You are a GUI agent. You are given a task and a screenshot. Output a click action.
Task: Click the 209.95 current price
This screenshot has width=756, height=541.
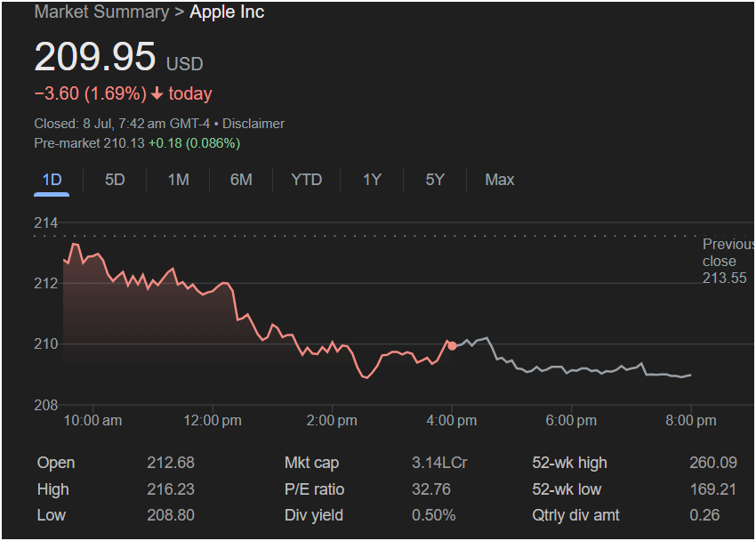94,57
